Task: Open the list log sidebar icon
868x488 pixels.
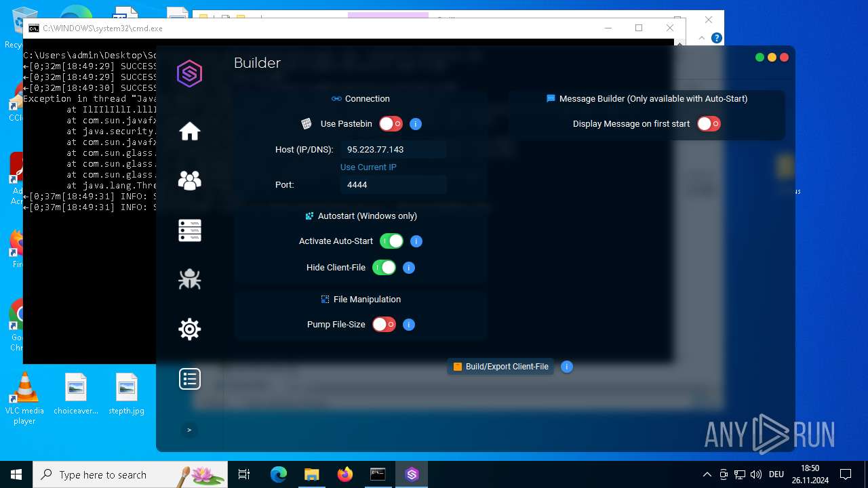Action: [x=189, y=379]
